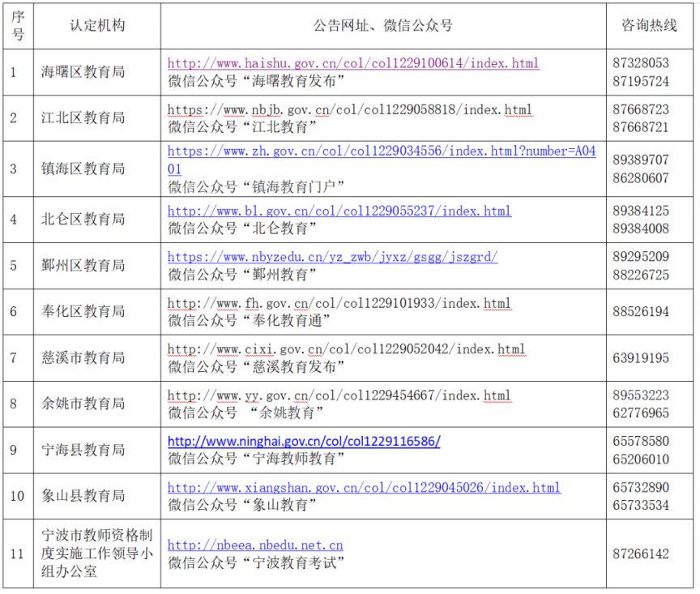
Task: Click the www.cixi.gov.cn URL text
Action: (346, 348)
